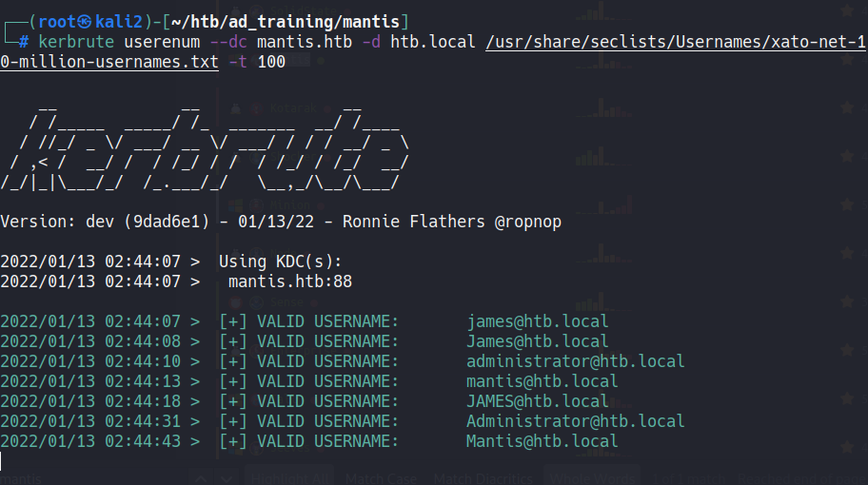
Task: Enable Match Diacritics option
Action: pyautogui.click(x=482, y=478)
